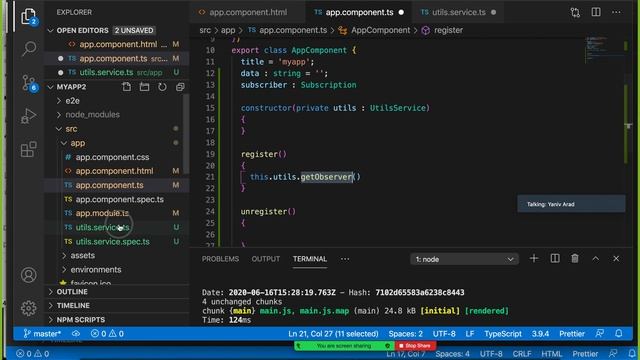Create a new terminal with plus icon
The height and width of the screenshot is (360, 640).
(x=534, y=258)
